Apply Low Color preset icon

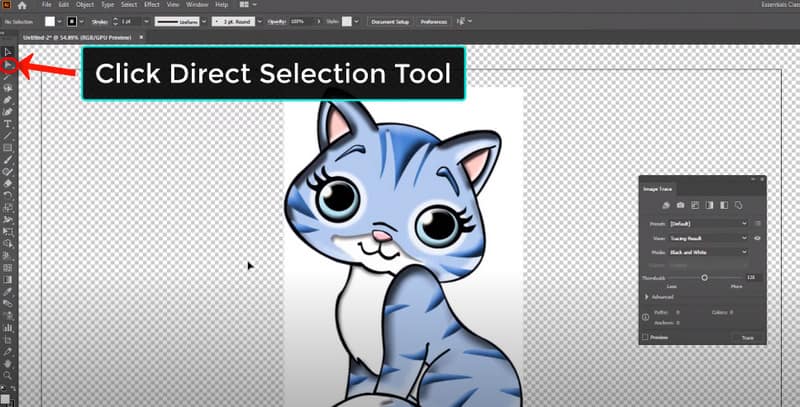(x=695, y=205)
